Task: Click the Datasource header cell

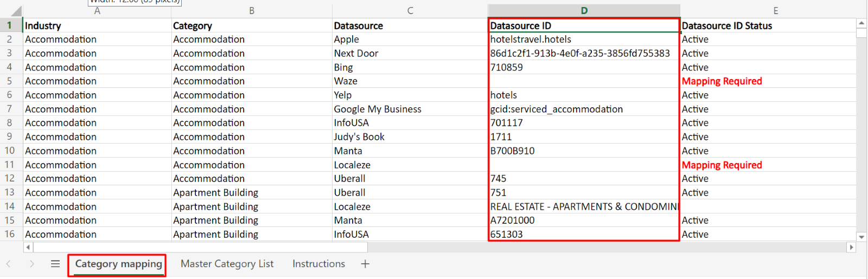Action: 410,25
